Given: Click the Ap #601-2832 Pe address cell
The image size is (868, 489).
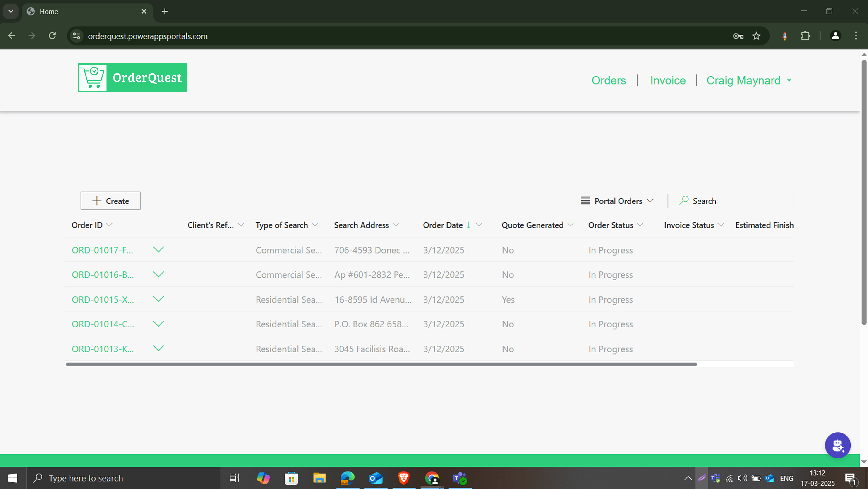Looking at the screenshot, I should 372,274.
